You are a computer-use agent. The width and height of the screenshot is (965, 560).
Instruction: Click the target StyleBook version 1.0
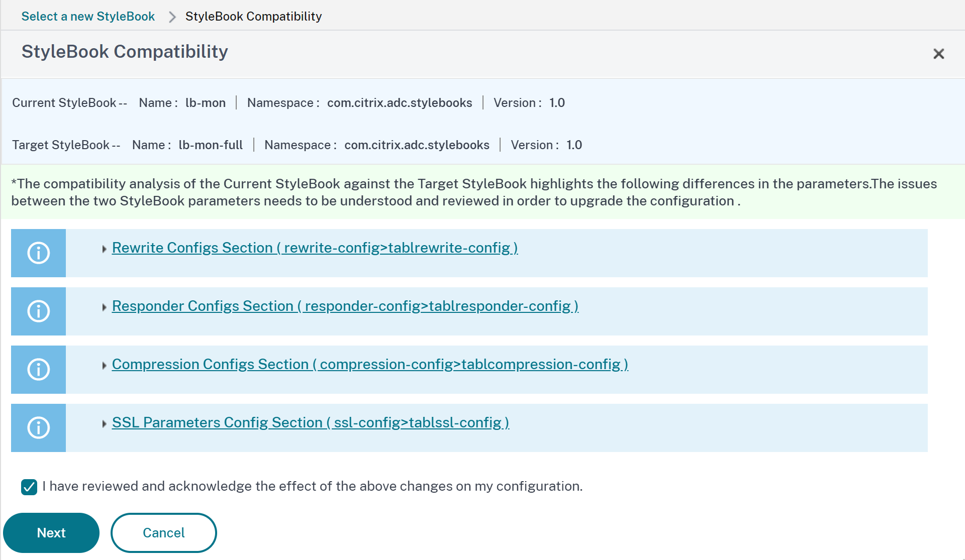[574, 145]
